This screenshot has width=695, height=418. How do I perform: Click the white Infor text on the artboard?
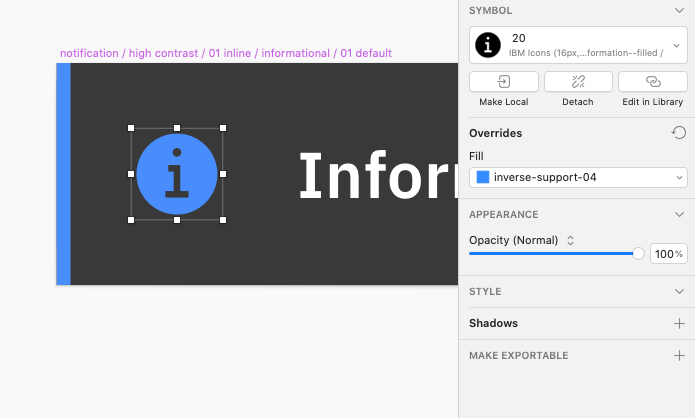tap(378, 176)
